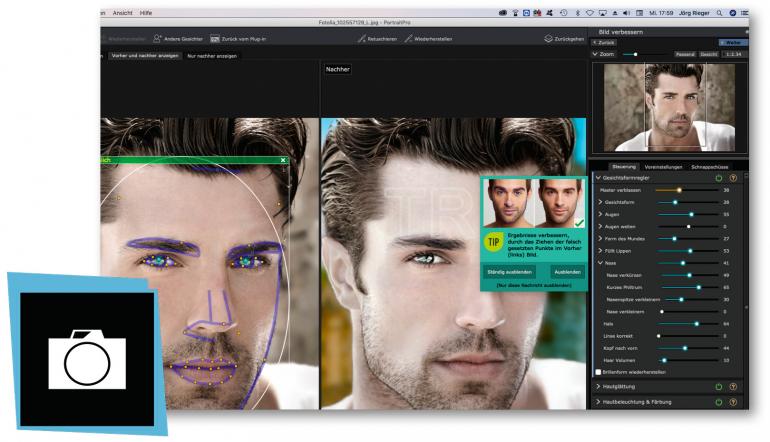Click the Jörg Rieger user name in the menu bar
The image size is (770, 442).
[x=694, y=13]
